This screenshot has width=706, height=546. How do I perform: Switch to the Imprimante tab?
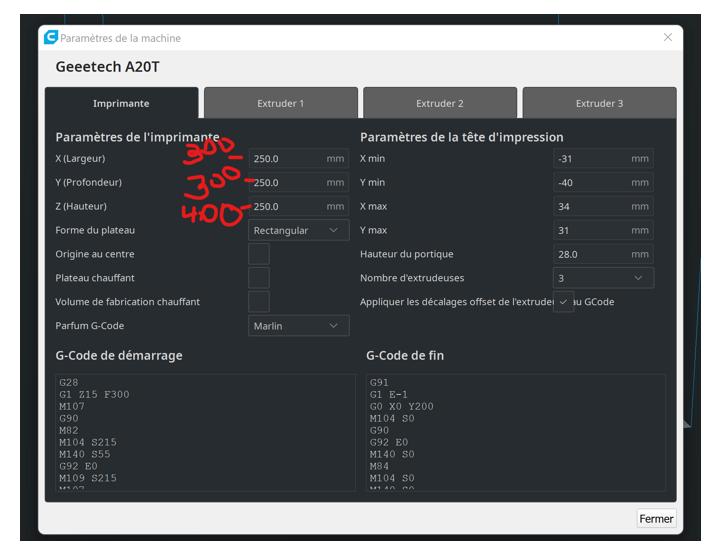coord(122,103)
